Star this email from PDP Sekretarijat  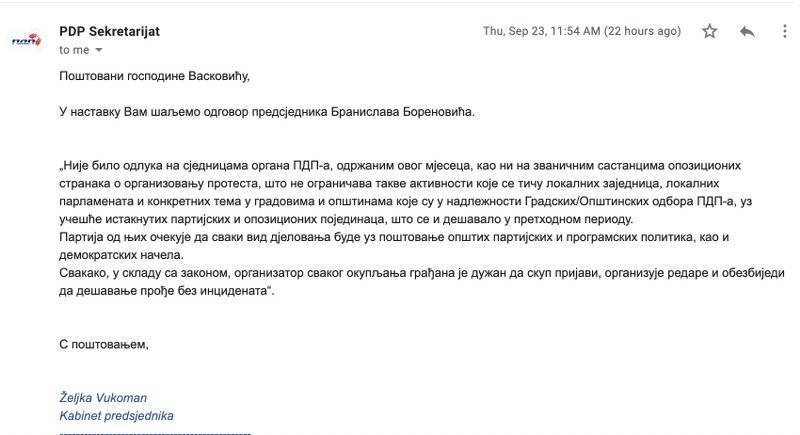710,32
